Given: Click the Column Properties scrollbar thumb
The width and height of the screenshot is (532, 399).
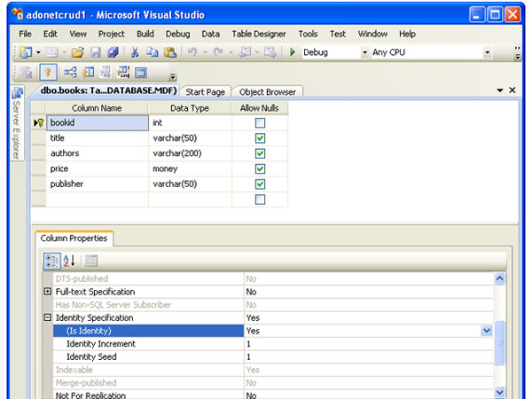Looking at the screenshot, I should (500, 342).
